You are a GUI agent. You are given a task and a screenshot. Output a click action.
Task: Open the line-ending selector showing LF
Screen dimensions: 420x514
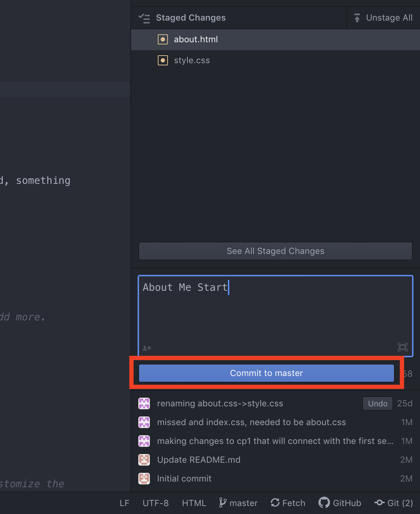click(124, 502)
